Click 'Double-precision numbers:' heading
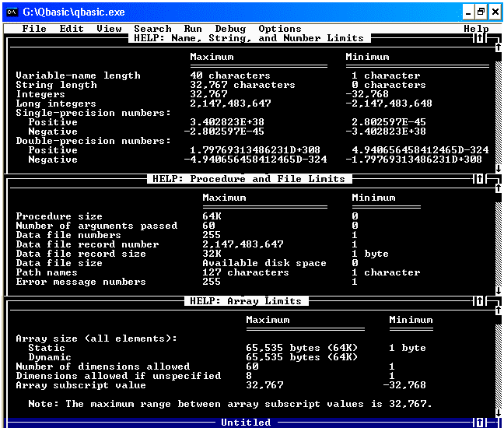This screenshot has width=504, height=428. [93, 141]
